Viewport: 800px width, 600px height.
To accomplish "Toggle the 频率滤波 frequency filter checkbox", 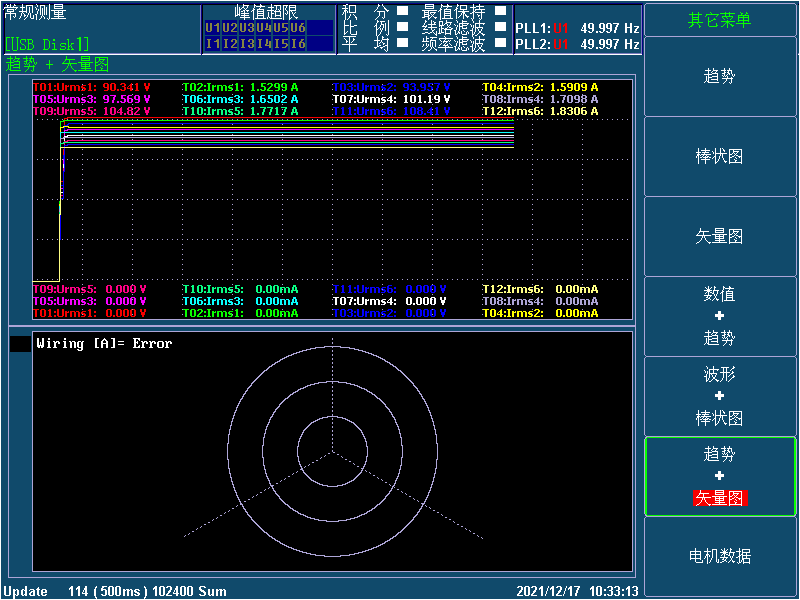I will (500, 43).
